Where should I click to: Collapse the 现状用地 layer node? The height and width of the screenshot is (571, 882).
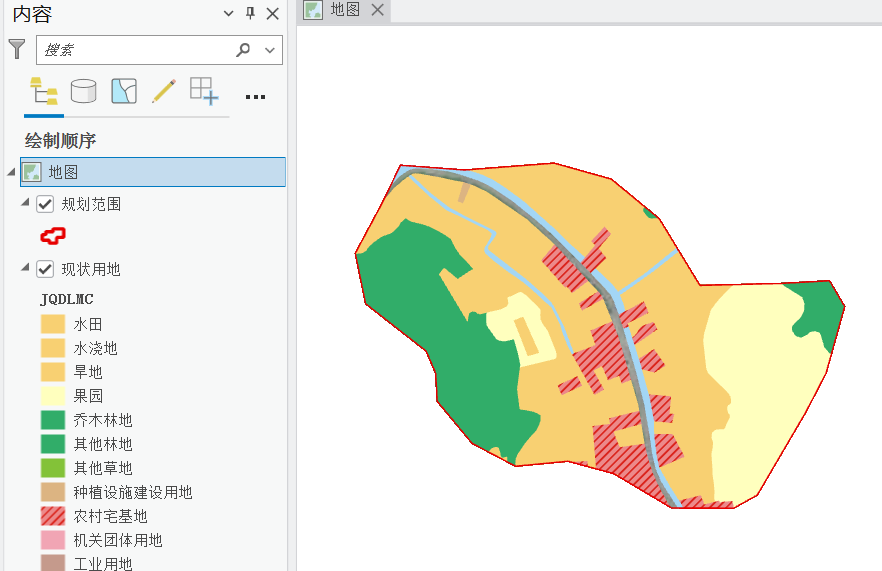pos(25,268)
